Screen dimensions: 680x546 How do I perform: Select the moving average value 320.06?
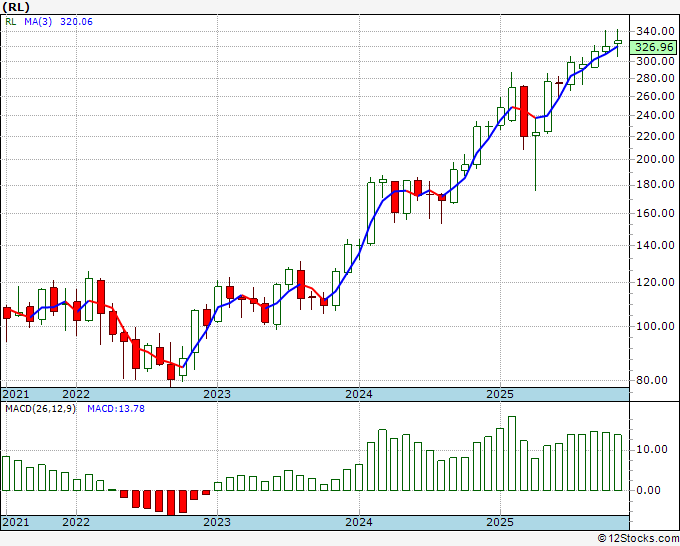(76, 22)
